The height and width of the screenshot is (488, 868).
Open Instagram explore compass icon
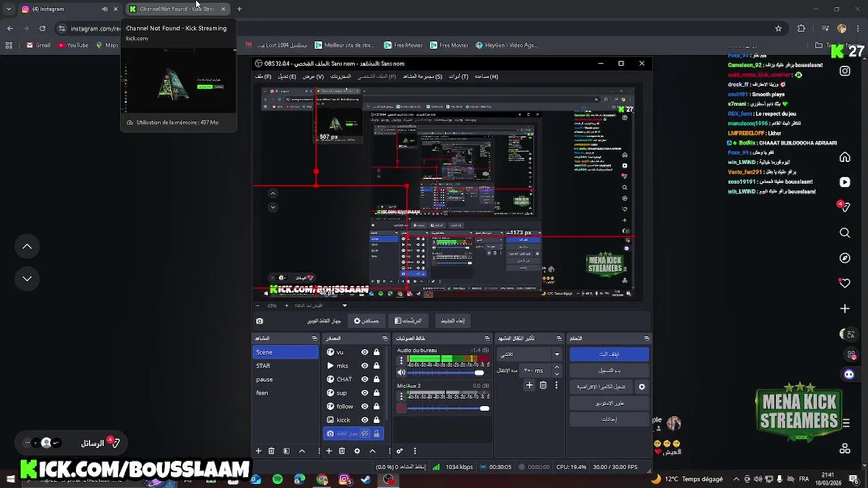click(x=845, y=258)
